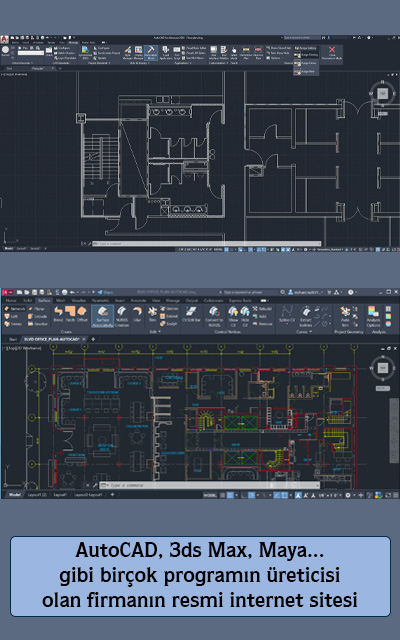Click Load Application in upper window ribbon
The height and width of the screenshot is (640, 400).
coord(166,53)
